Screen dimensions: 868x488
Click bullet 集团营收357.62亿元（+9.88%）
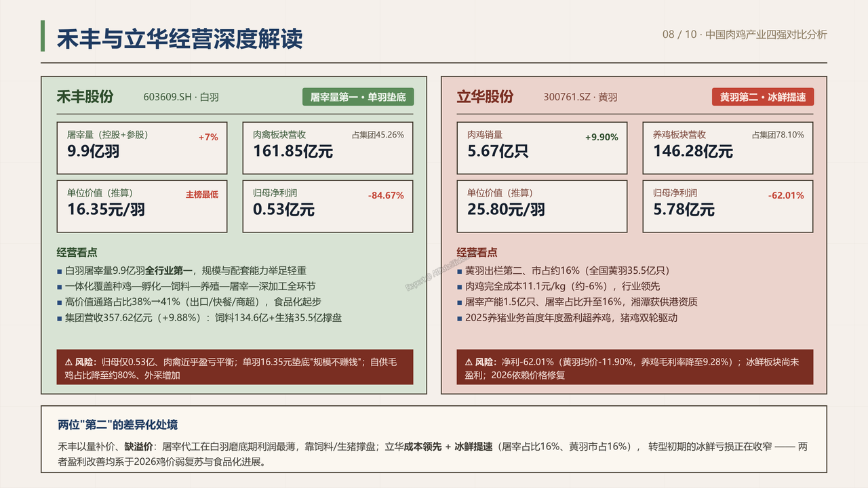[199, 317]
